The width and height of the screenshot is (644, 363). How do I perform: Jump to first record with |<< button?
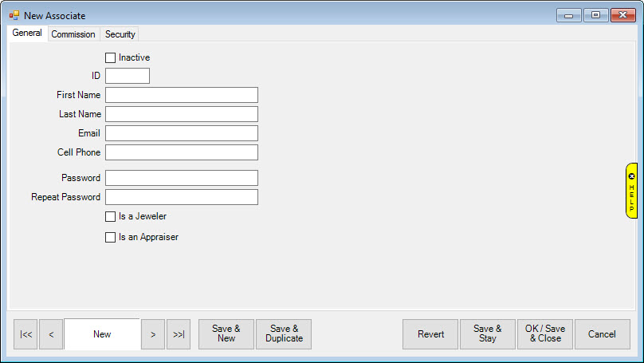click(26, 334)
